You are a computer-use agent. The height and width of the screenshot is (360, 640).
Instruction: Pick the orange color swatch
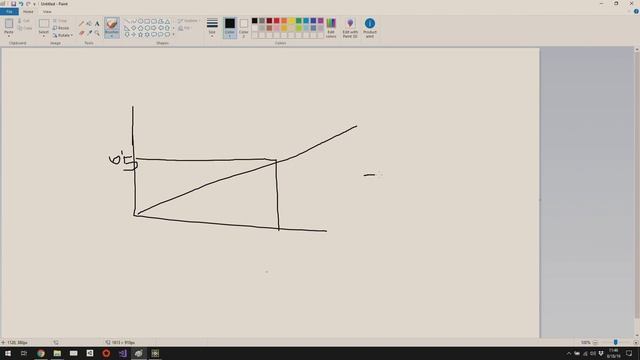click(284, 20)
